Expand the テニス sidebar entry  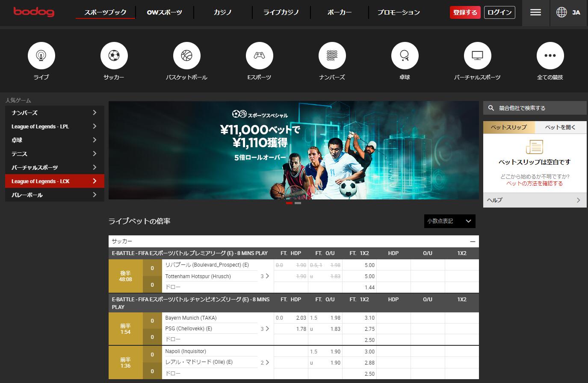[55, 154]
